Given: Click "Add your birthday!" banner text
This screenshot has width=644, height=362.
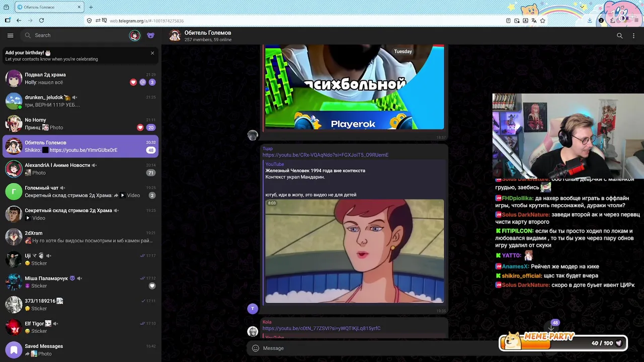Looking at the screenshot, I should (x=28, y=52).
